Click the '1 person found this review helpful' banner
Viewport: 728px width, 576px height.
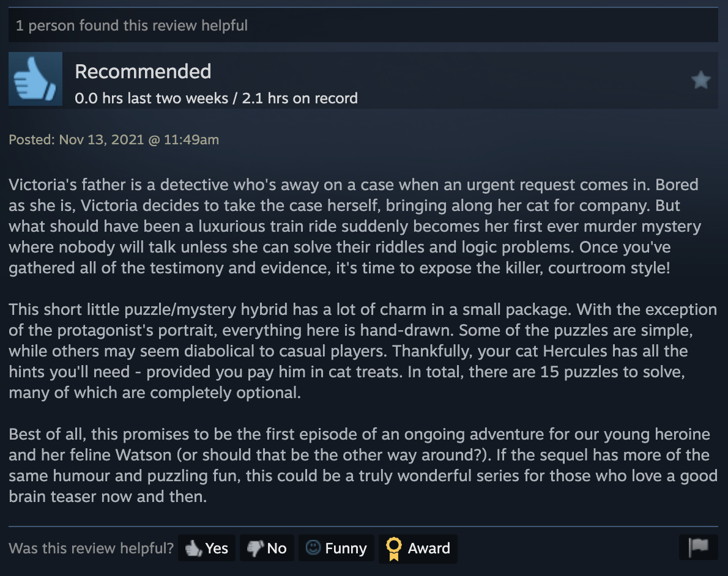point(132,25)
